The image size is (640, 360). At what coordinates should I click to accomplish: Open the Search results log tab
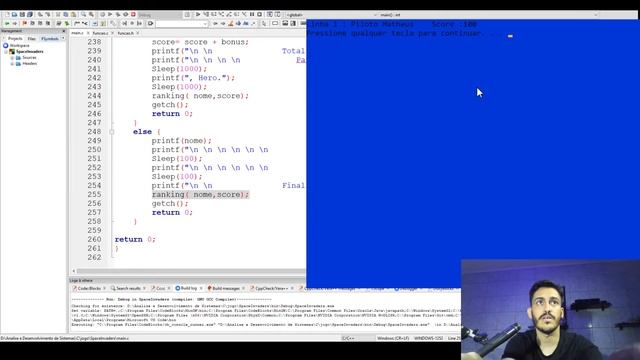pos(128,288)
